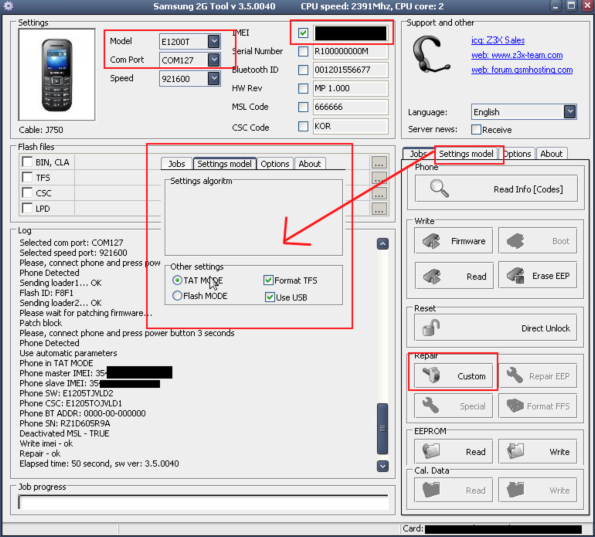Run Direct Unlock with padlock icon
The image size is (595, 537).
point(496,328)
